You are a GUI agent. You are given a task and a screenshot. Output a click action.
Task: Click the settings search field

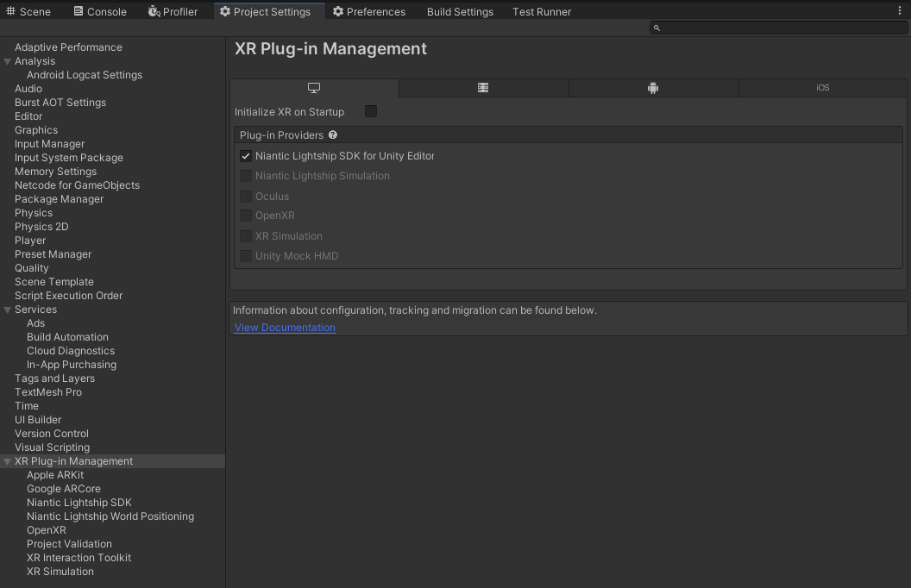(777, 28)
